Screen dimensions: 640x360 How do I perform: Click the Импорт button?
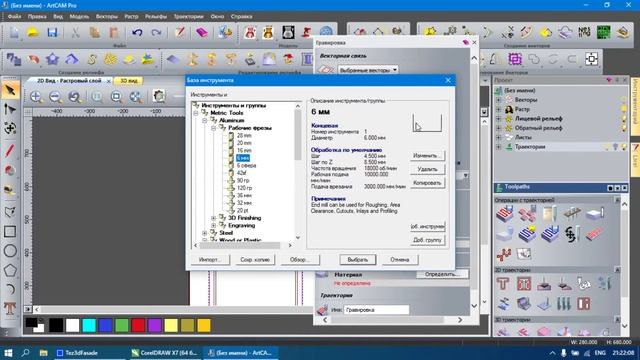click(210, 260)
